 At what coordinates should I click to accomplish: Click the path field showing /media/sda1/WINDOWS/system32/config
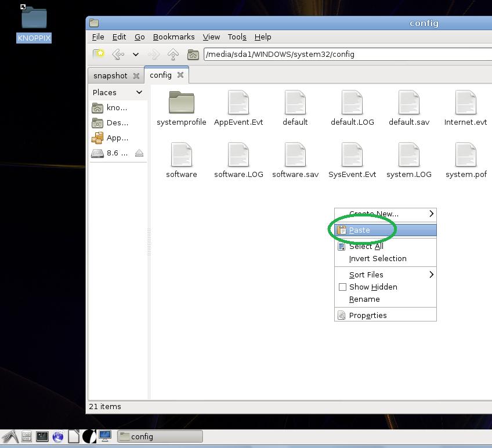pyautogui.click(x=348, y=55)
